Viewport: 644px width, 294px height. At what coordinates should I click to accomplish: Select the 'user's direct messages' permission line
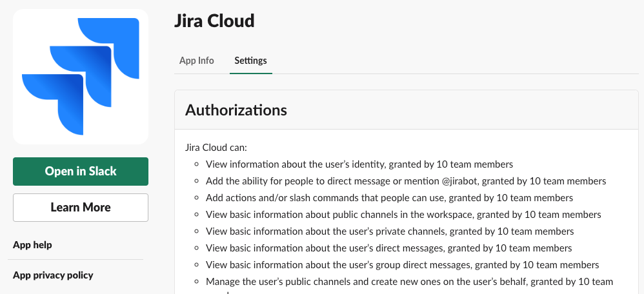tap(389, 248)
